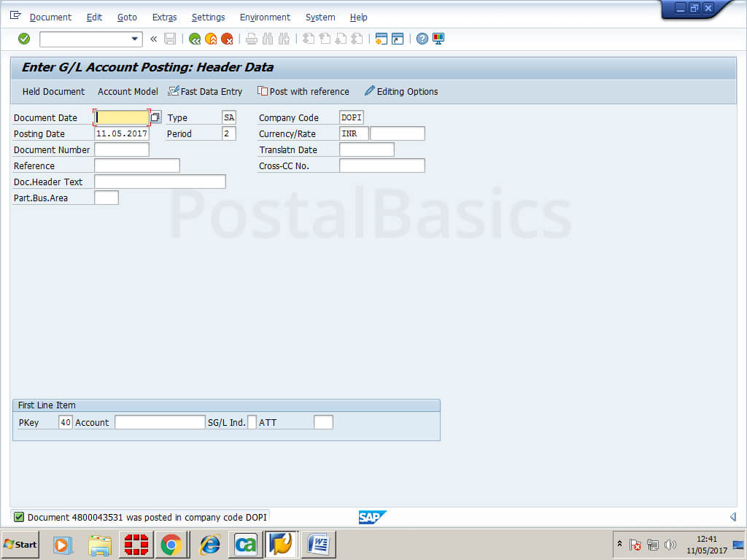Viewport: 747px width, 560px height.
Task: Expand the status bar arrow at bottom right
Action: click(732, 517)
